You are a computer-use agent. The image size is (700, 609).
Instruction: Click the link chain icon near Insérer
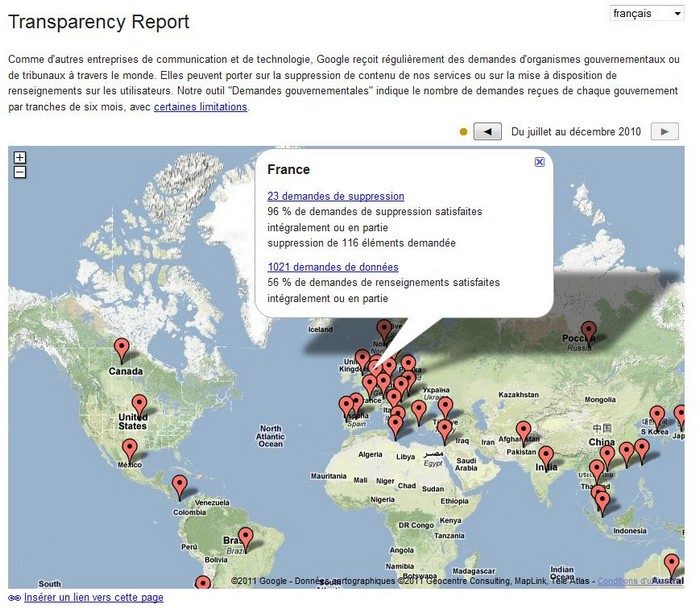(14, 598)
